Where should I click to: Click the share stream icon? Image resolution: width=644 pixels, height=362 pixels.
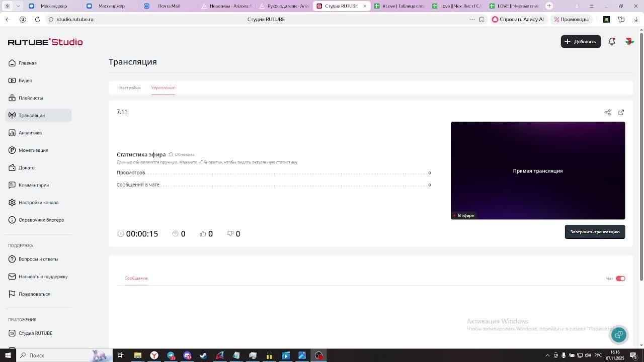pyautogui.click(x=608, y=113)
